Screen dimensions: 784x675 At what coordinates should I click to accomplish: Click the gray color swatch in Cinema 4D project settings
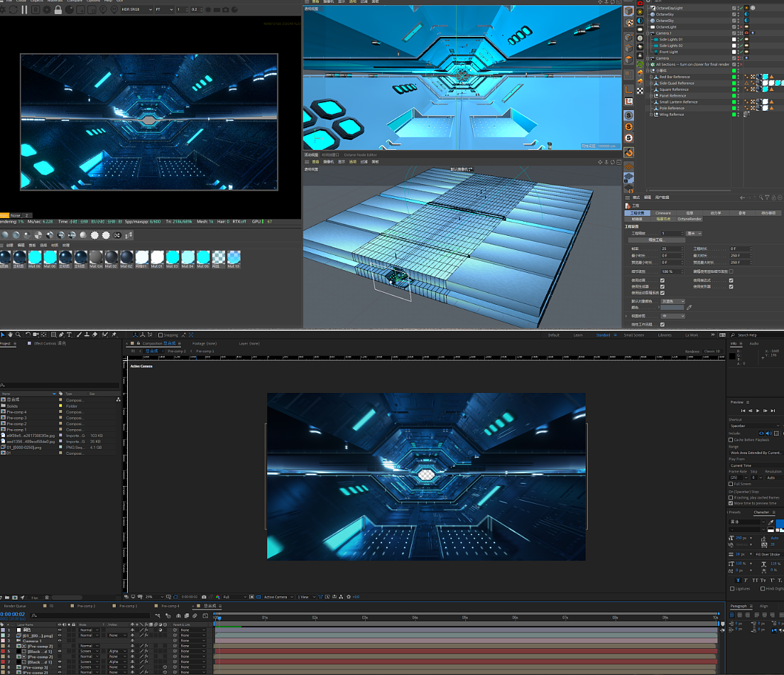pos(672,307)
